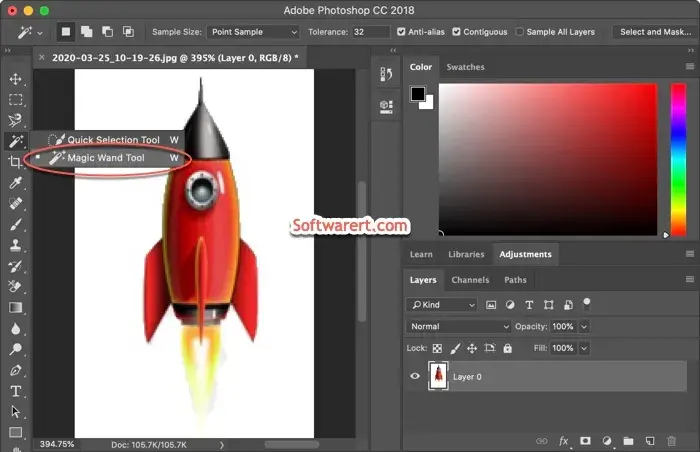
Task: Toggle Lock transparent pixels
Action: click(x=438, y=348)
